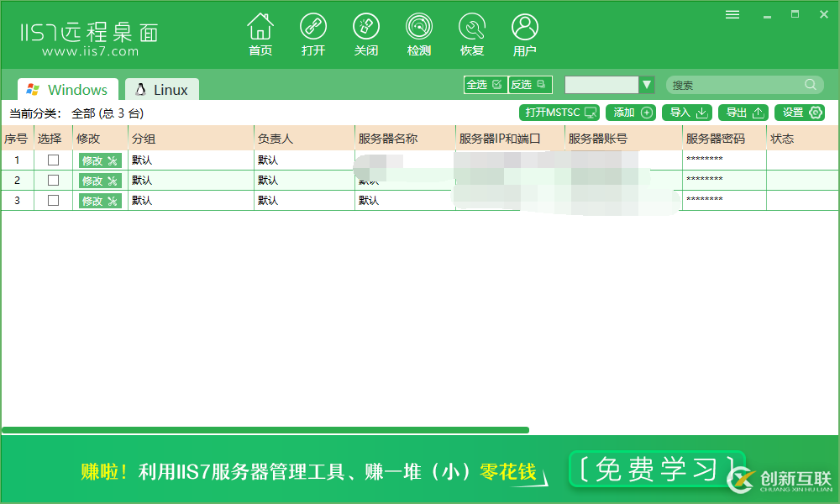Tick the checkbox for server row 3
Screen dimensions: 840x504
point(53,200)
